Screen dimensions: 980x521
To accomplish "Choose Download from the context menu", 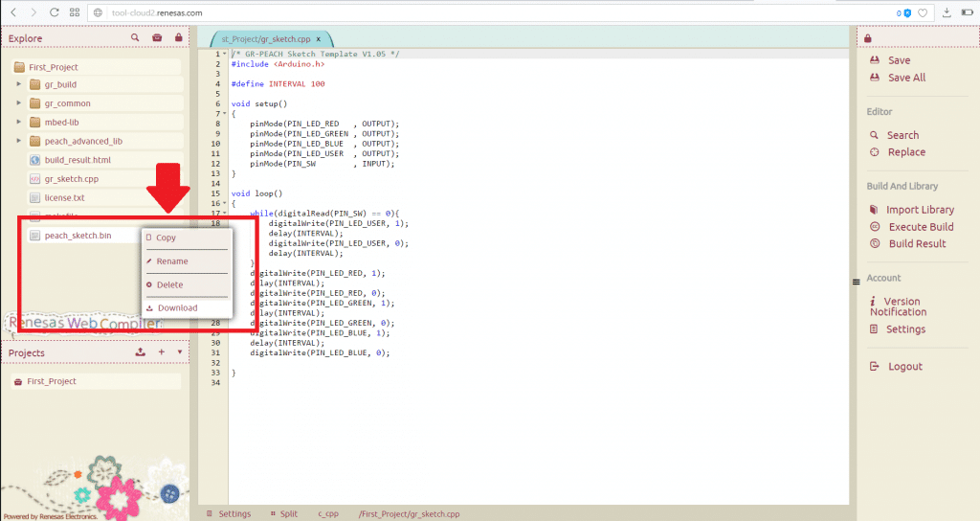I will click(177, 308).
